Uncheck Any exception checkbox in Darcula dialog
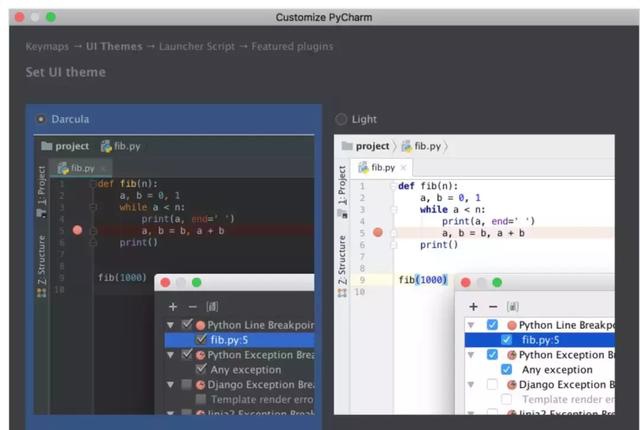This screenshot has width=640, height=430. click(x=201, y=369)
